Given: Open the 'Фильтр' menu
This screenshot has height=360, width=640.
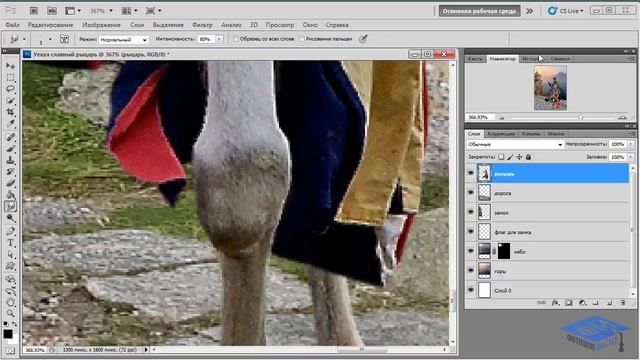Looking at the screenshot, I should point(202,25).
